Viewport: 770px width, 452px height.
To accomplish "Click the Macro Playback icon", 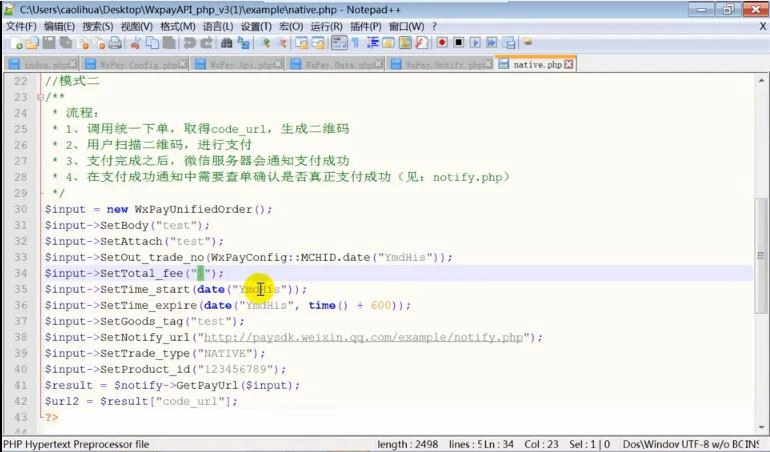I will [x=475, y=43].
